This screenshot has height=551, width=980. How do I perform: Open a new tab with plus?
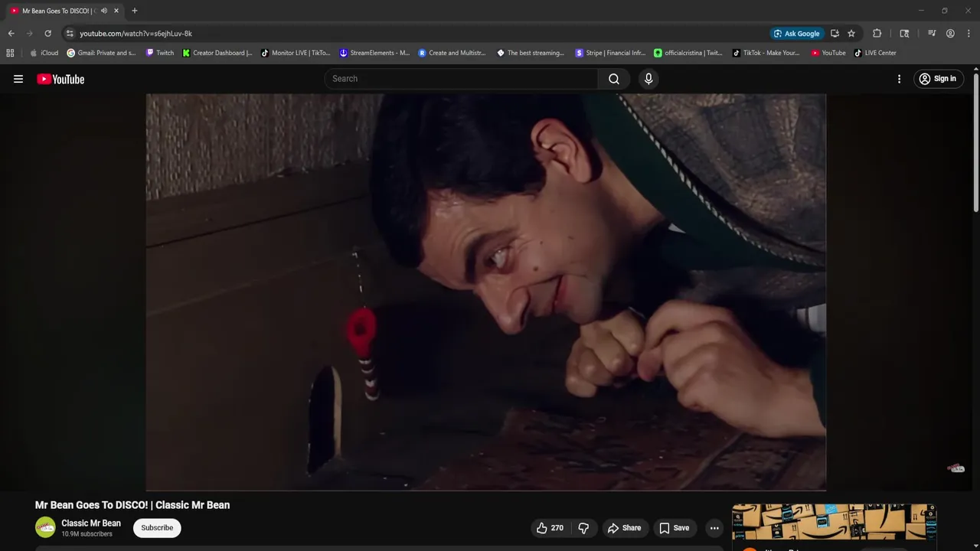pos(135,11)
